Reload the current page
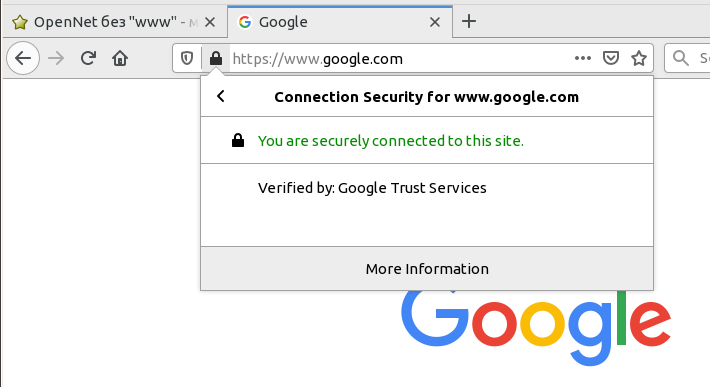The image size is (710, 387). [x=88, y=58]
